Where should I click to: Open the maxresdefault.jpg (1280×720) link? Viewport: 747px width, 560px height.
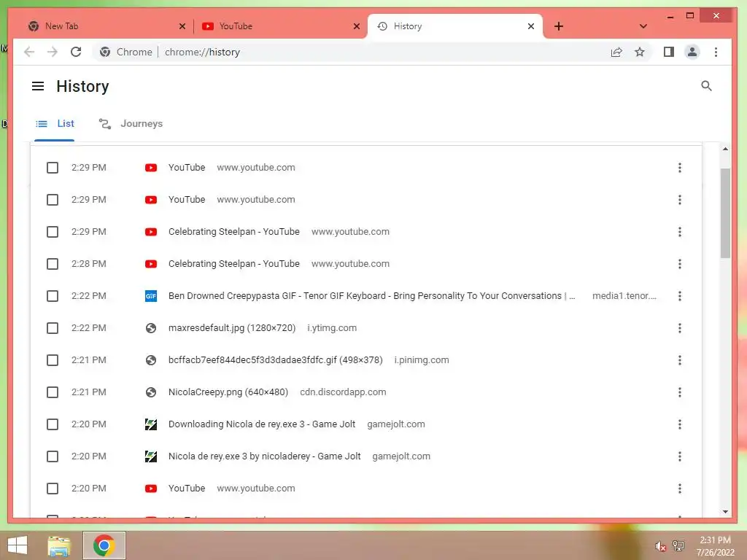point(232,328)
